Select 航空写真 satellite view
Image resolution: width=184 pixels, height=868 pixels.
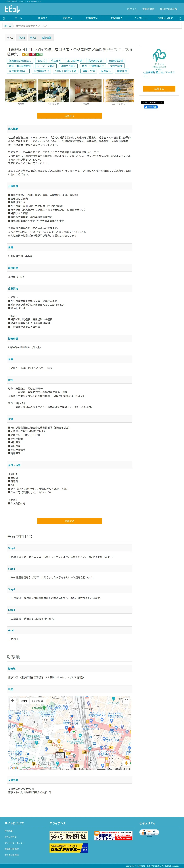(38, 701)
